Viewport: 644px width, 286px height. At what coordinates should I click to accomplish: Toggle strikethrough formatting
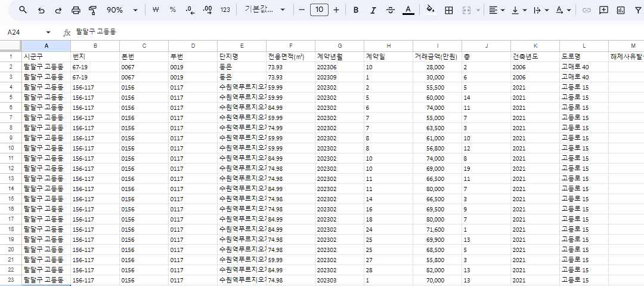[391, 10]
